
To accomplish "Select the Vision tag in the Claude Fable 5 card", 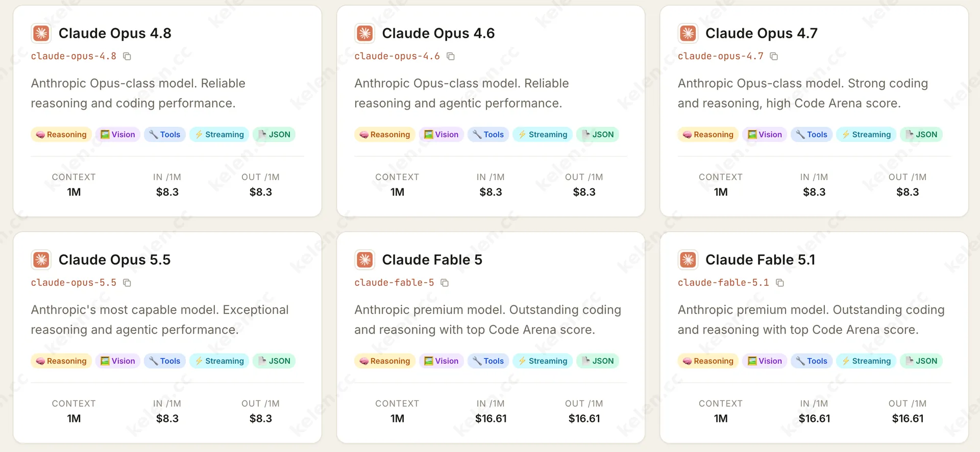I will (x=442, y=361).
